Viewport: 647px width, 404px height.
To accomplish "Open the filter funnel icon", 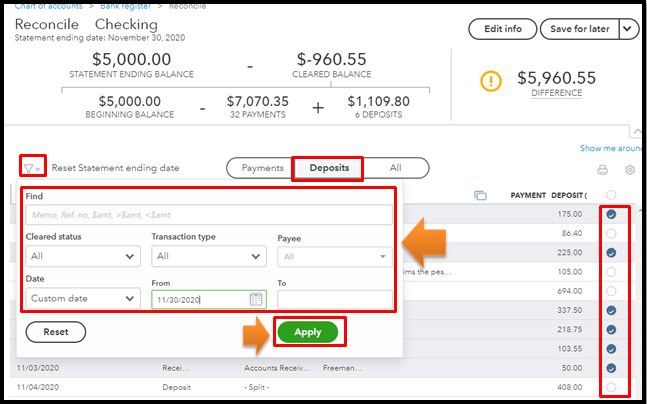I will click(31, 168).
